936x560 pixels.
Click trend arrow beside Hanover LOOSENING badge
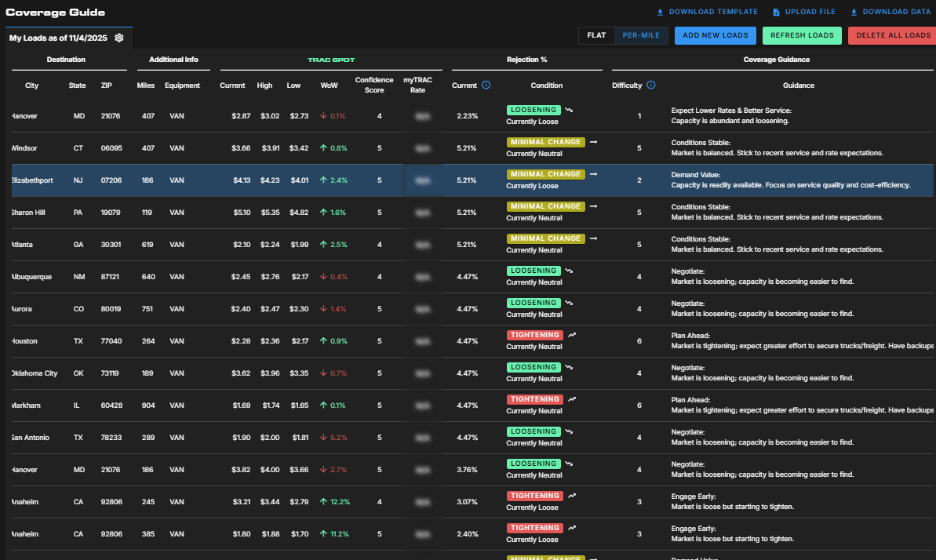[569, 109]
